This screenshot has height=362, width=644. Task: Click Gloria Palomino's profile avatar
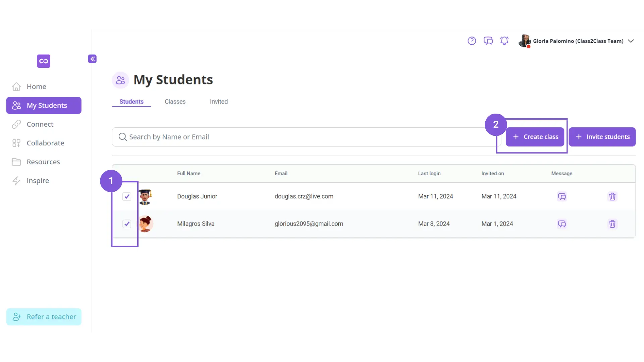pos(525,41)
